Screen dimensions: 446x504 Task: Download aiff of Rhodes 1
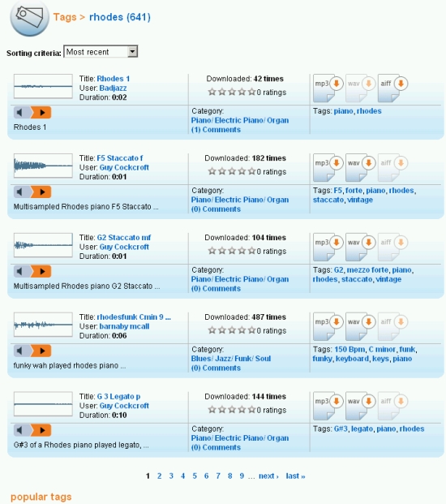[x=392, y=88]
